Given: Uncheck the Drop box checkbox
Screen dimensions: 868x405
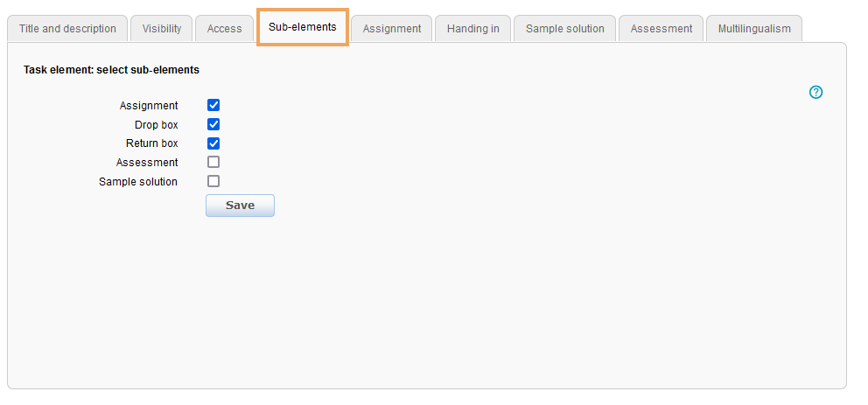Looking at the screenshot, I should pos(213,124).
